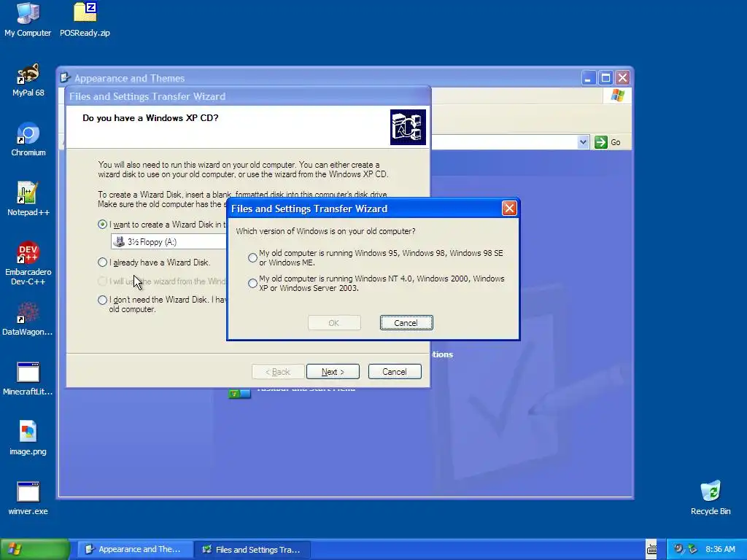Click the 'Do you have a Windows XP CD?' heading
Screen dimensions: 747x560
click(x=150, y=117)
